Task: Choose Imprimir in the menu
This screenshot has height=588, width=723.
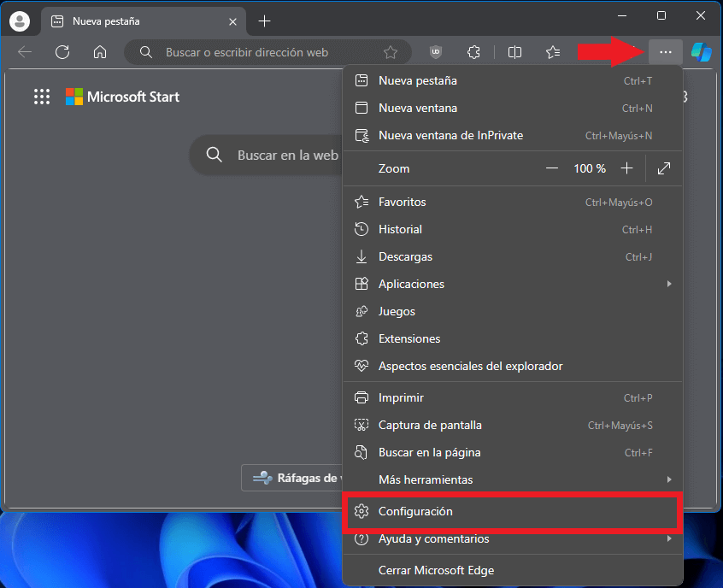Action: [x=513, y=397]
